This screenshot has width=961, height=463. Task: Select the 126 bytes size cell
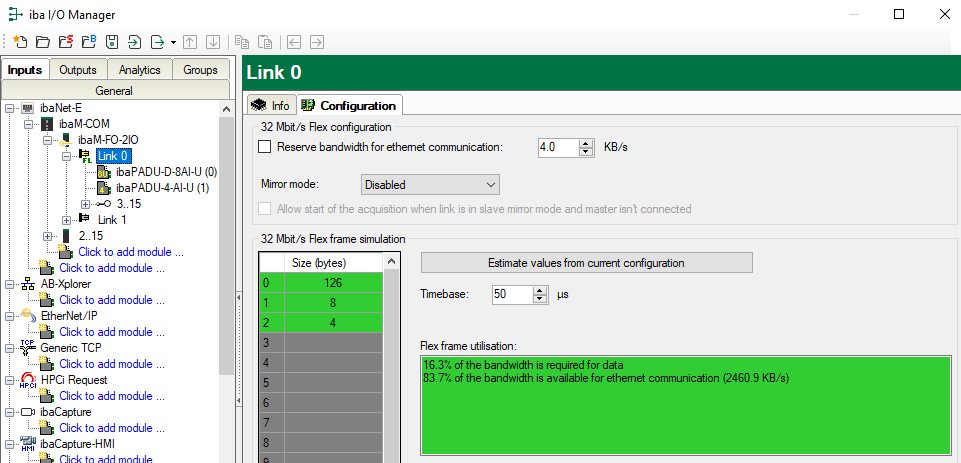tap(333, 283)
